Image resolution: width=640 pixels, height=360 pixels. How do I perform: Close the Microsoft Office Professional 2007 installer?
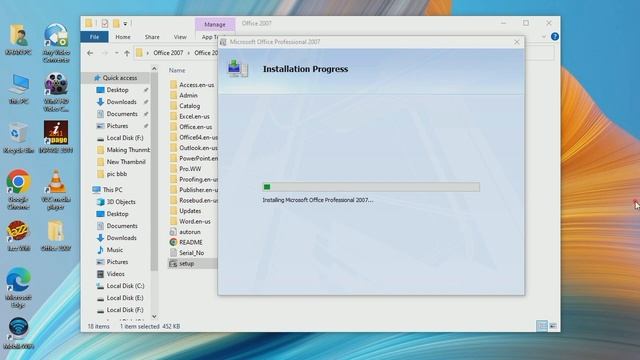(x=517, y=42)
